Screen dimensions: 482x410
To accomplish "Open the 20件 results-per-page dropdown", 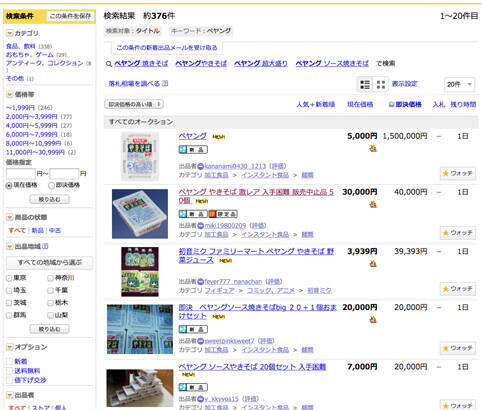I will pos(459,84).
